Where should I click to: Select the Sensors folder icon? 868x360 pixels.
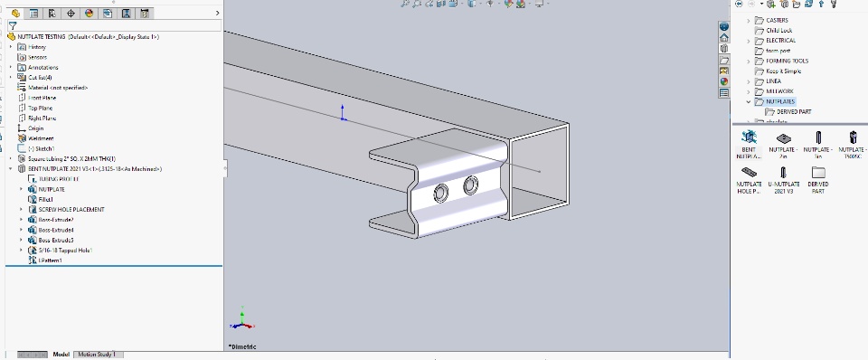point(22,57)
